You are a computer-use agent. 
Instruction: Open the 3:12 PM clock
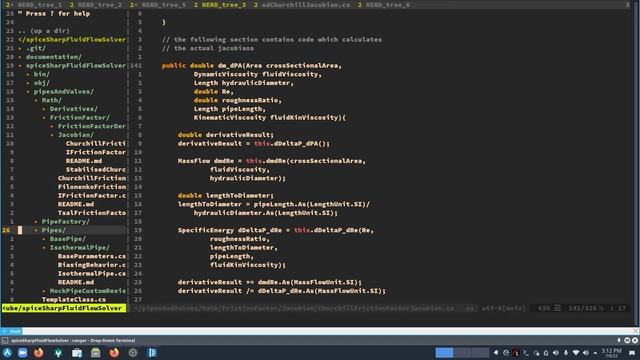point(611,353)
